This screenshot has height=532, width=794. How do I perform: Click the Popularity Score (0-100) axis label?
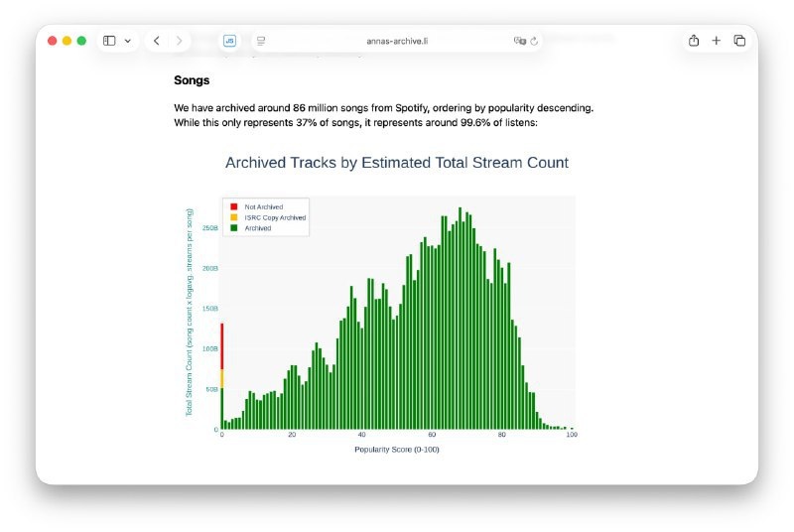coord(397,450)
